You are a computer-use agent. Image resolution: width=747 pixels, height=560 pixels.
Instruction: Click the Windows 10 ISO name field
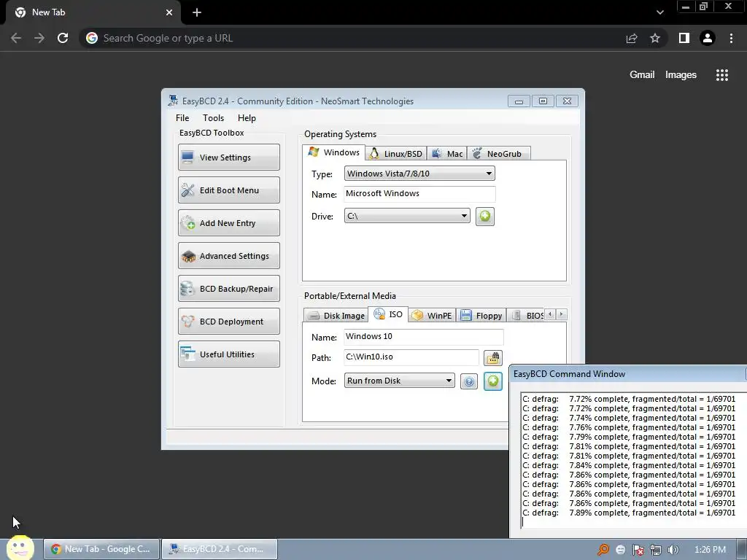click(x=424, y=337)
